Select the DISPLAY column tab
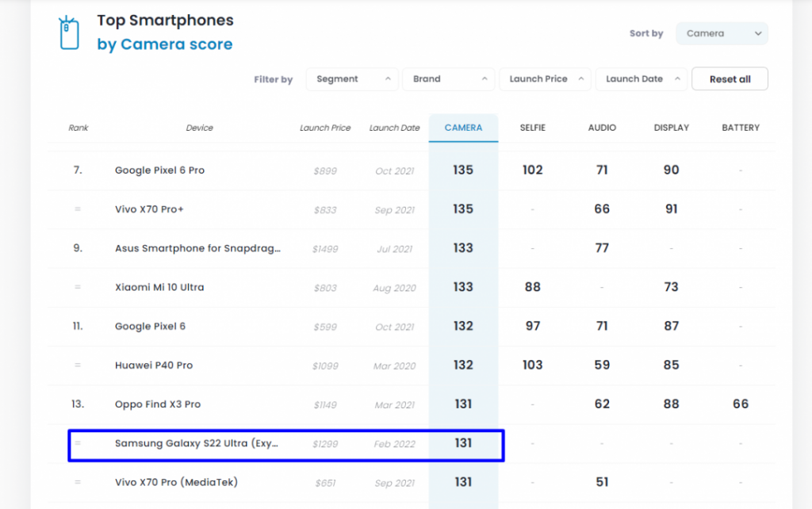Image resolution: width=812 pixels, height=509 pixels. click(671, 128)
